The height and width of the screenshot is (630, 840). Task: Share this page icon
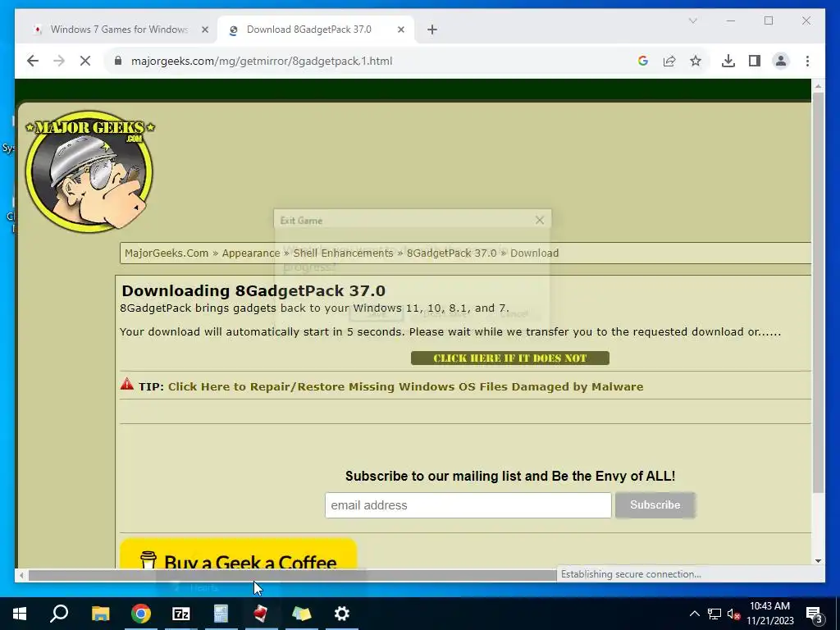click(669, 61)
